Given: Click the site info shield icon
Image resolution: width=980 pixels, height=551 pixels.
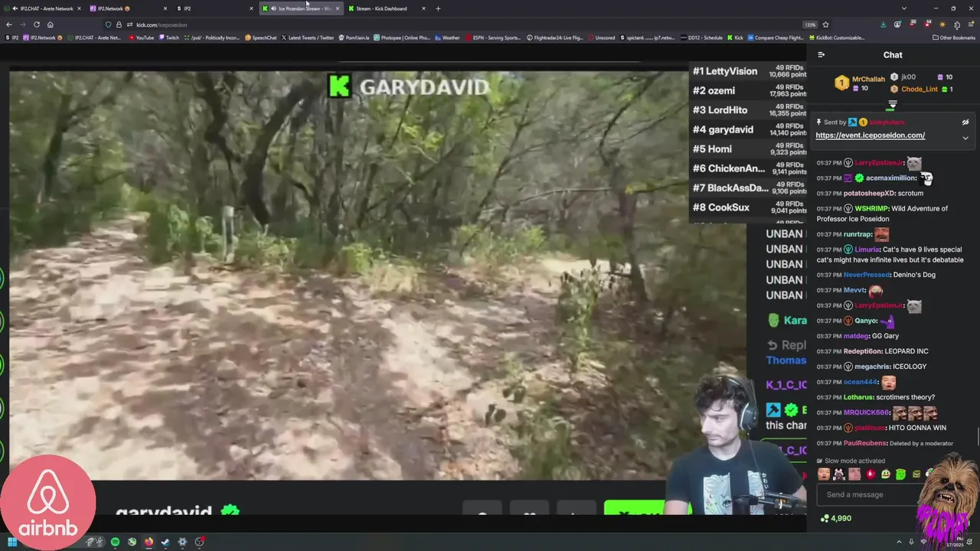Looking at the screenshot, I should tap(108, 24).
